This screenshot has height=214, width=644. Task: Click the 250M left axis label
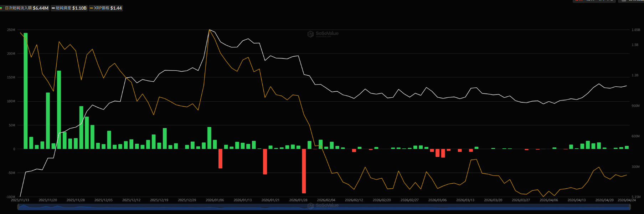[11, 30]
